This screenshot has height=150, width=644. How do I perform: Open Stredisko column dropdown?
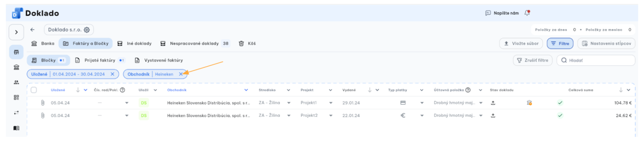(x=288, y=90)
